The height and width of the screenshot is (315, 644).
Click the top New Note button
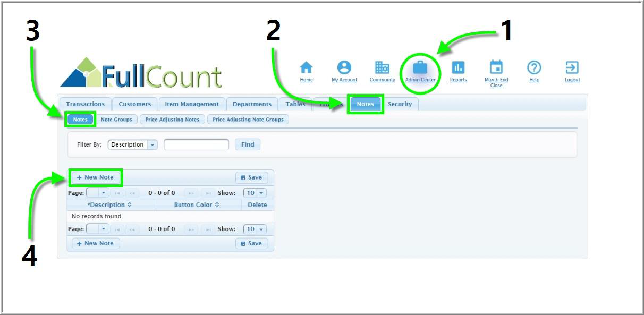(96, 177)
